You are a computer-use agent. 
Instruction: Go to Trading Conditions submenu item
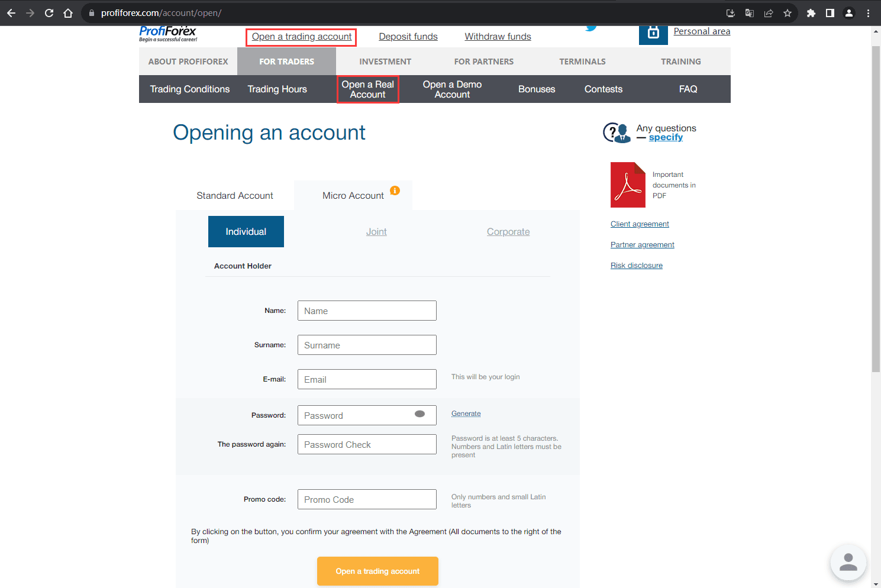[x=190, y=89]
